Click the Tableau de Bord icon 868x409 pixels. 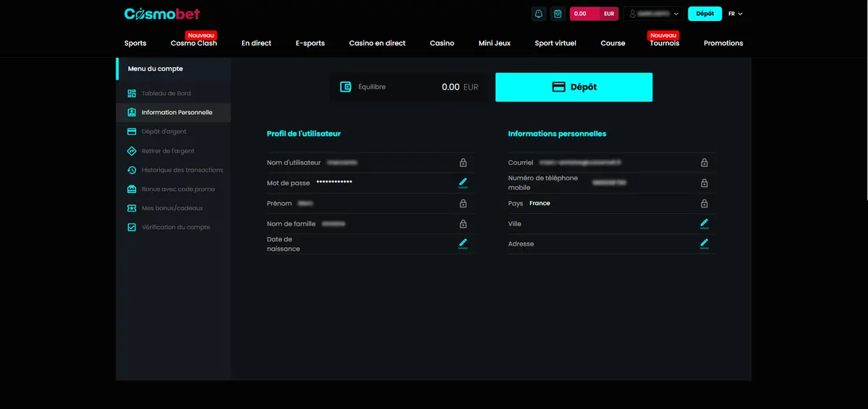pyautogui.click(x=132, y=93)
